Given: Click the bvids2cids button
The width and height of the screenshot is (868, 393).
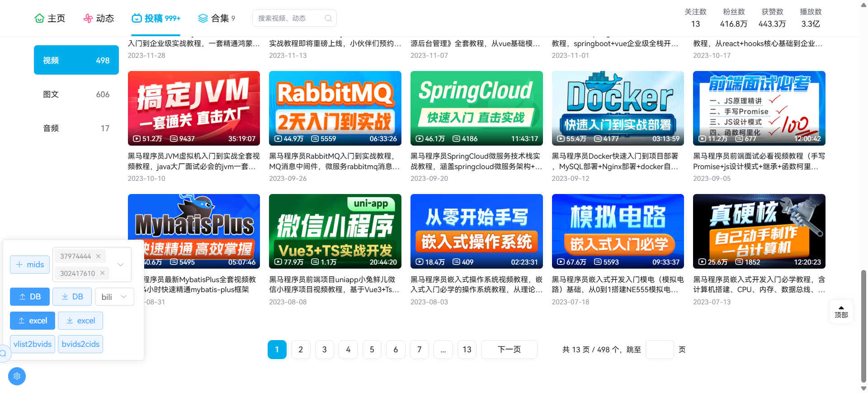Looking at the screenshot, I should [80, 344].
